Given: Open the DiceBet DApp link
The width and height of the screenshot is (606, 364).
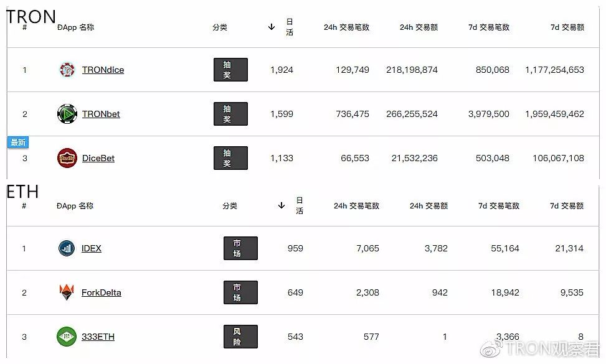Looking at the screenshot, I should (98, 158).
